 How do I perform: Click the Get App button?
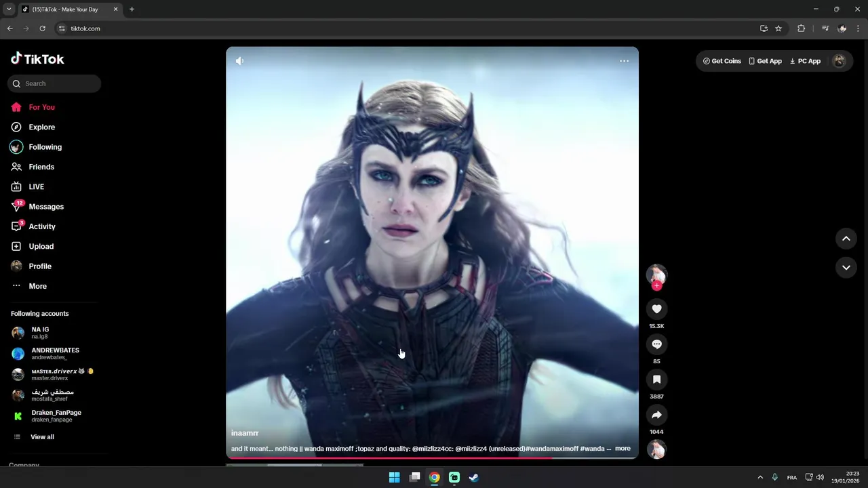click(x=764, y=61)
